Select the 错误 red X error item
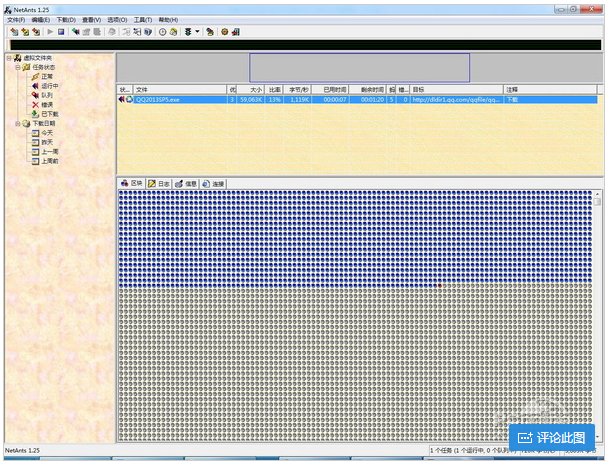607x462 pixels. [x=46, y=104]
